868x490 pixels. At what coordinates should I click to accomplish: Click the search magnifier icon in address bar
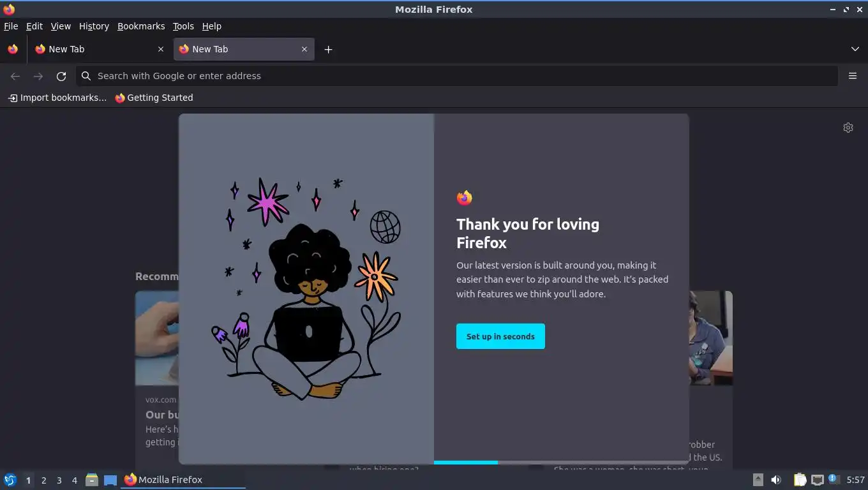click(86, 76)
